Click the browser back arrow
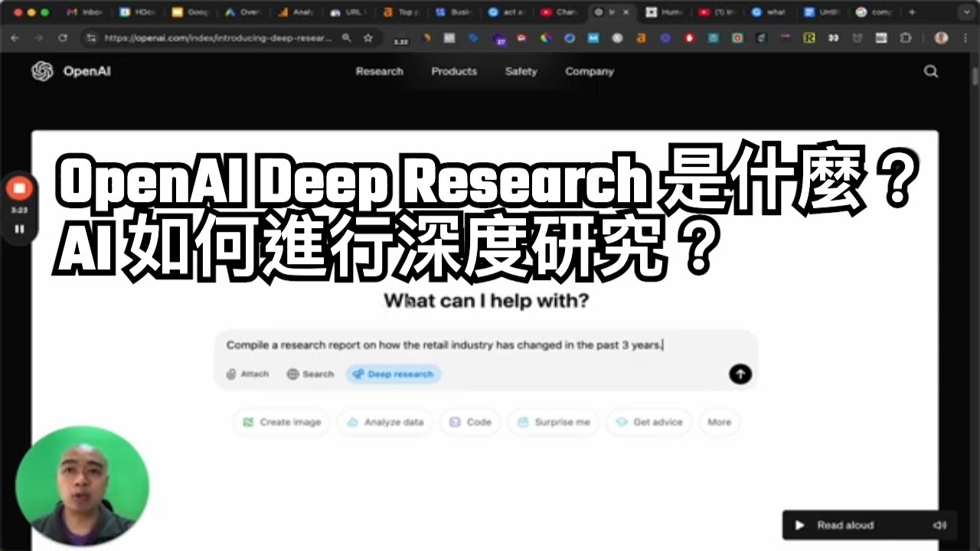The width and height of the screenshot is (980, 551). pos(16,37)
